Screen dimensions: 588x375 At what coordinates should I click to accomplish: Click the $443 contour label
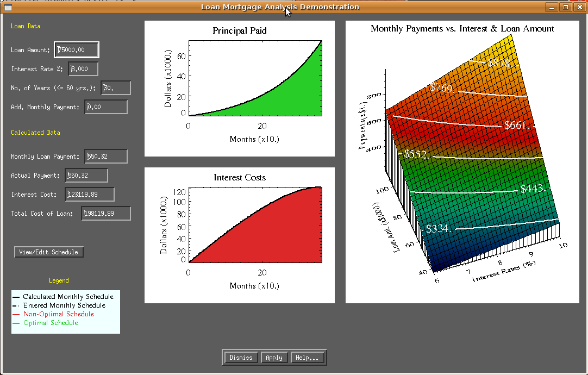click(x=533, y=188)
